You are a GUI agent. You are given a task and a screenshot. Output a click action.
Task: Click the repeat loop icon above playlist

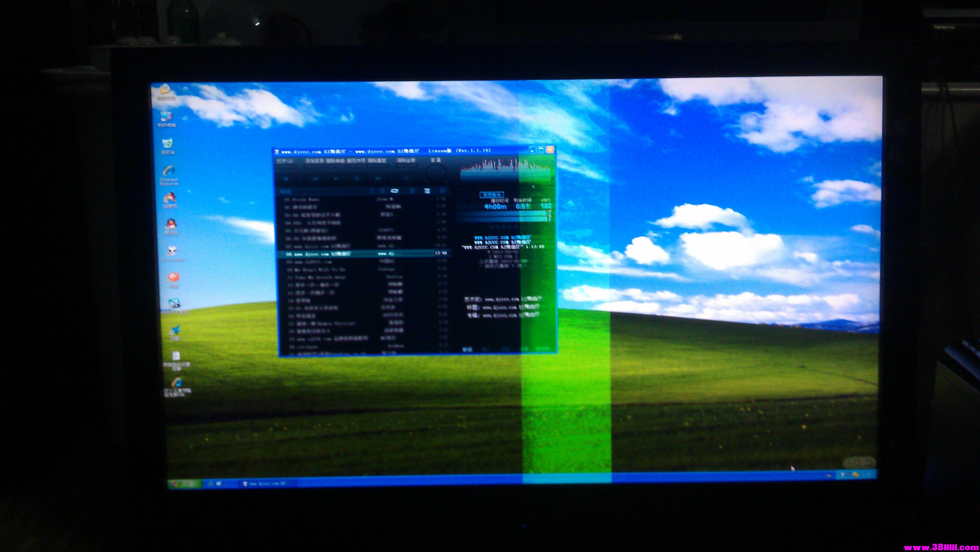tap(395, 191)
